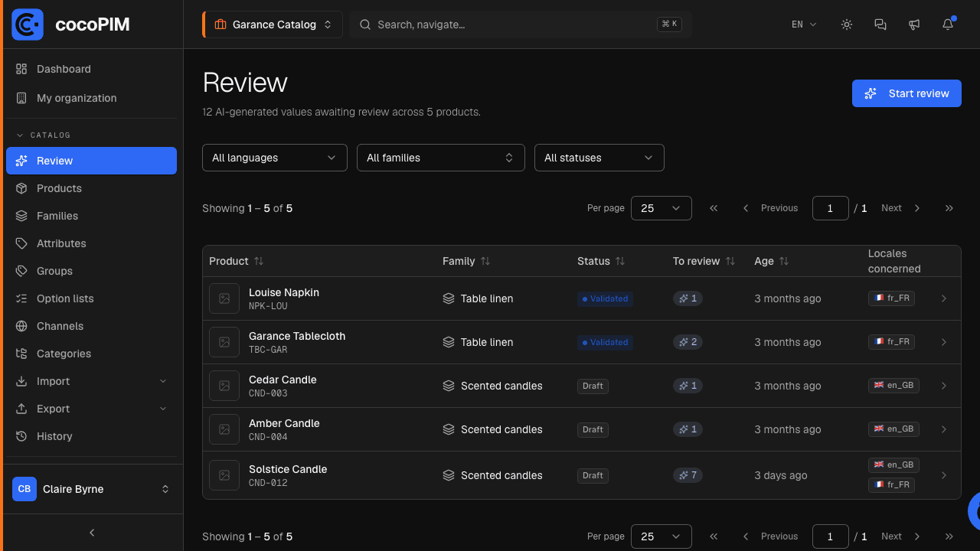Open row chevron for Solstice Candle
The image size is (980, 551).
click(944, 475)
